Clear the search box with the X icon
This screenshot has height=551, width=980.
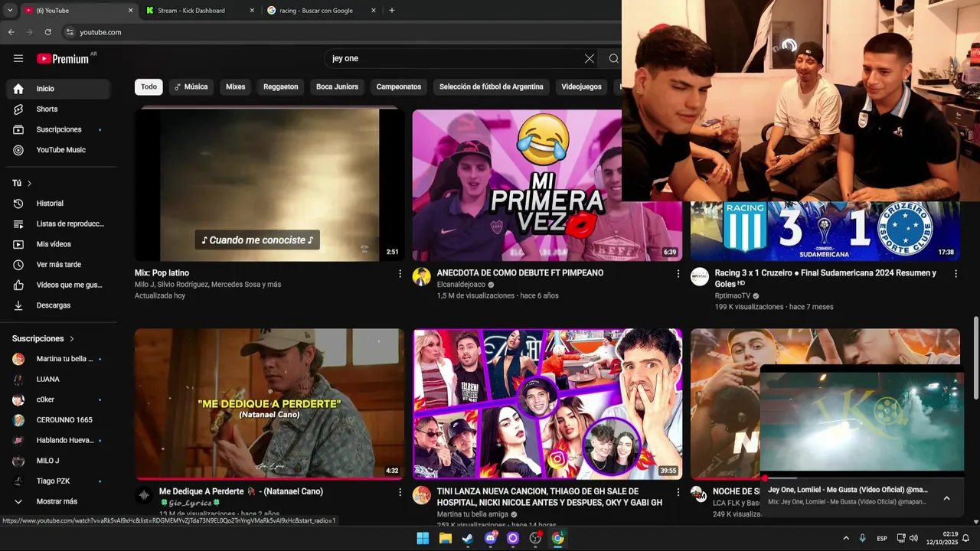click(590, 58)
